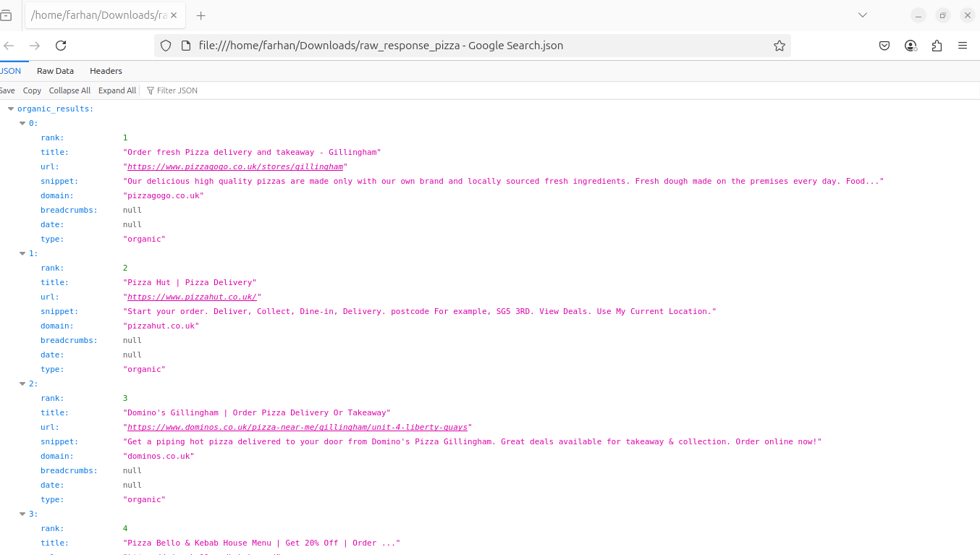The height and width of the screenshot is (555, 980).
Task: Click the "pizzagogo.co.uk" domain value
Action: coord(164,195)
